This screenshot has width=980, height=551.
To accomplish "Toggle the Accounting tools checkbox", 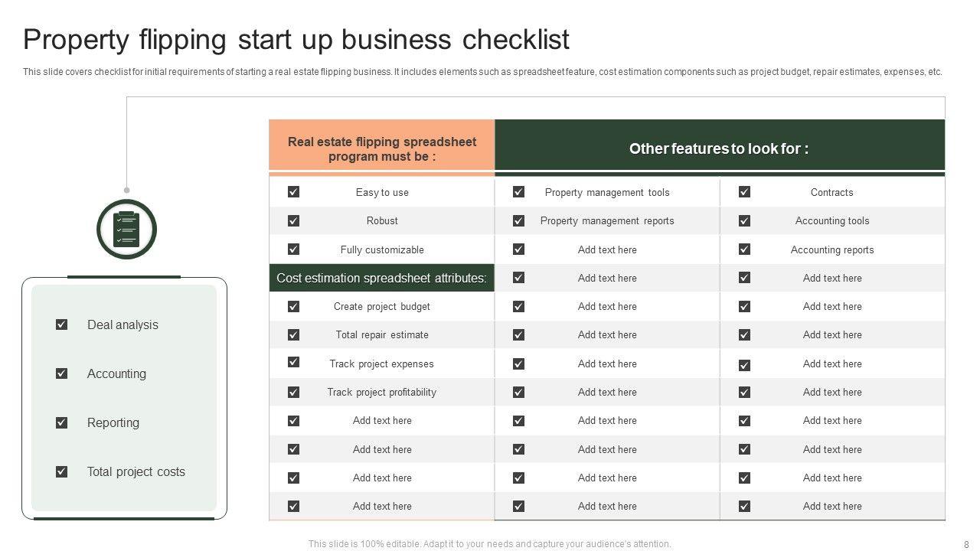I will click(x=744, y=220).
